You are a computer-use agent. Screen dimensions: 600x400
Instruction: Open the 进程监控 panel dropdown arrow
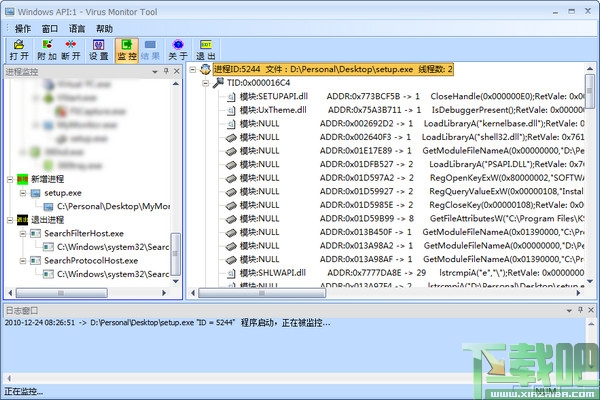tap(155, 72)
